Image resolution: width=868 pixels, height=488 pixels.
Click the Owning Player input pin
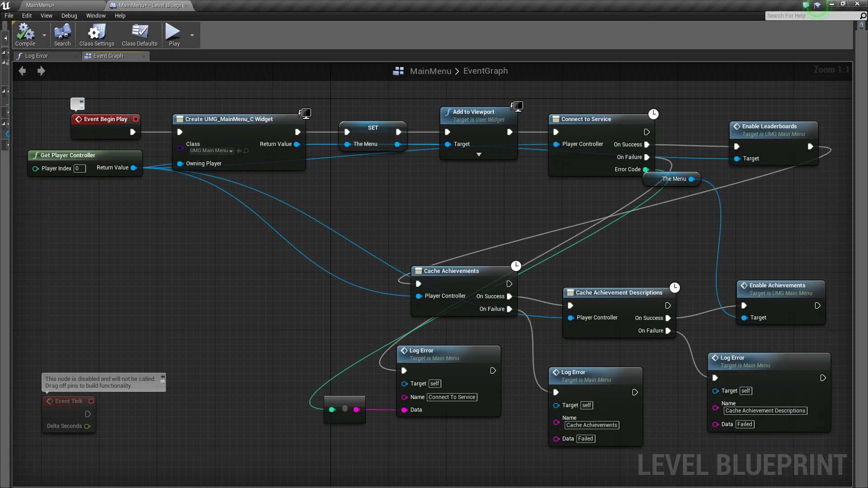click(180, 164)
